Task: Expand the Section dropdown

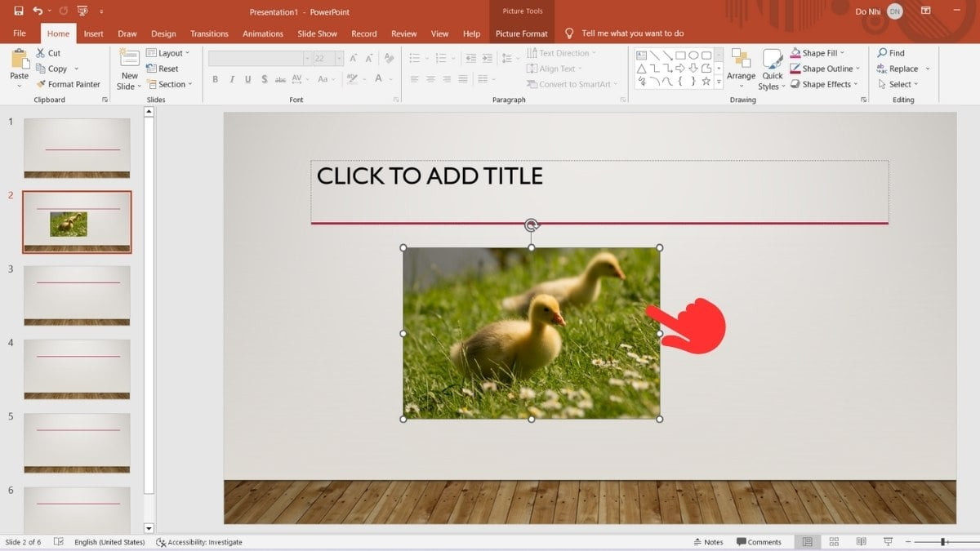Action: click(x=170, y=84)
